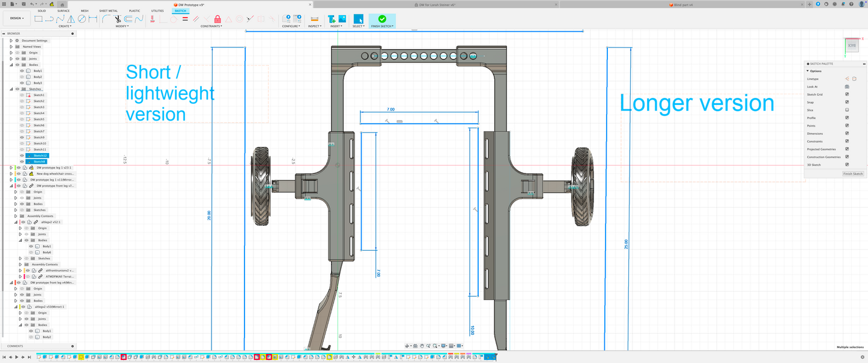This screenshot has height=363, width=868.
Task: Click the Measure tool under Inspect
Action: (x=314, y=19)
